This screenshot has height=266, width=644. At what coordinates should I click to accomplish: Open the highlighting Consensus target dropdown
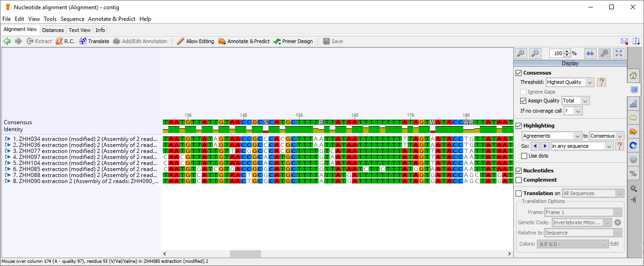click(607, 136)
